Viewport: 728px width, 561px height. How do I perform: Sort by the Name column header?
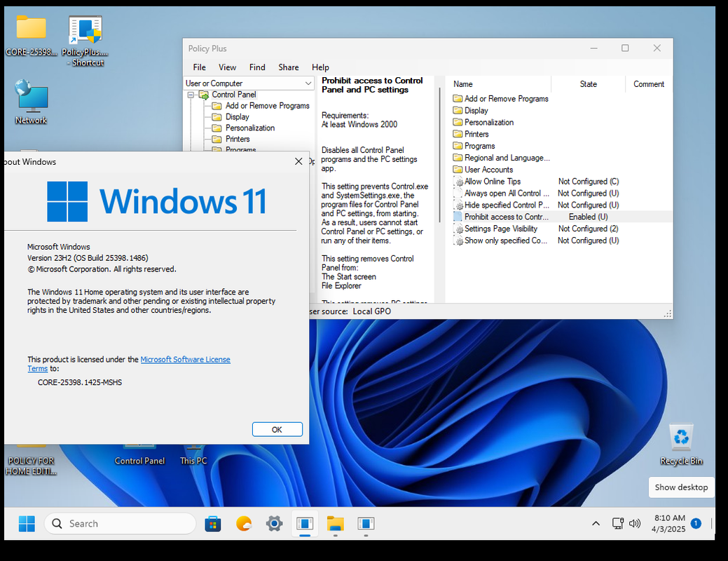pos(499,84)
